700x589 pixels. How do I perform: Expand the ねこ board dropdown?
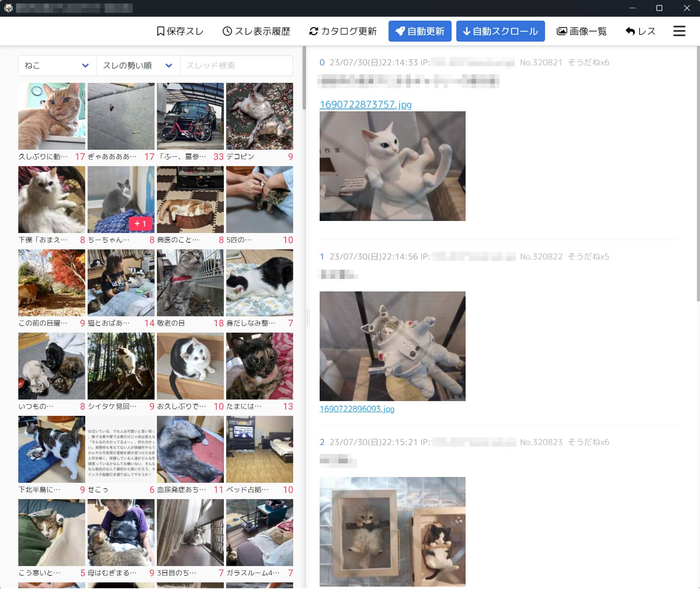[57, 65]
